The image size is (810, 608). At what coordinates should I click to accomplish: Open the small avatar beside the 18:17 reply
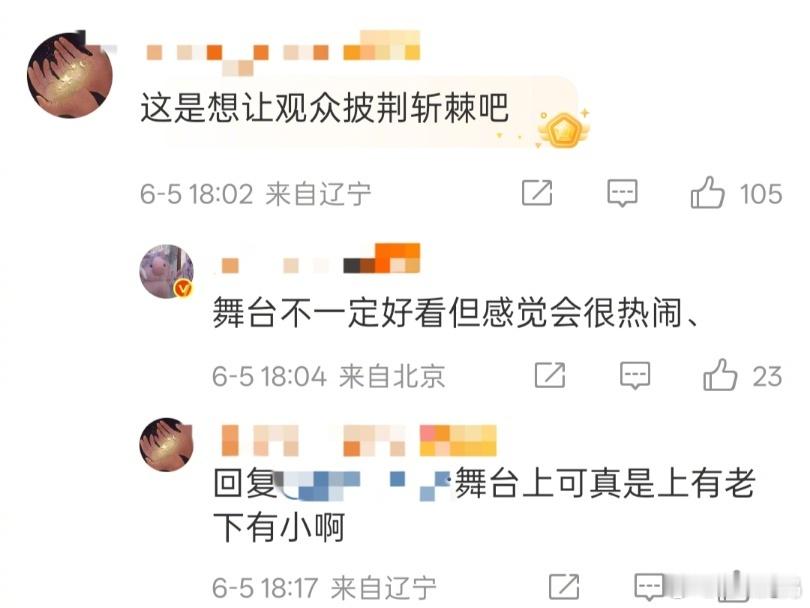click(x=166, y=444)
